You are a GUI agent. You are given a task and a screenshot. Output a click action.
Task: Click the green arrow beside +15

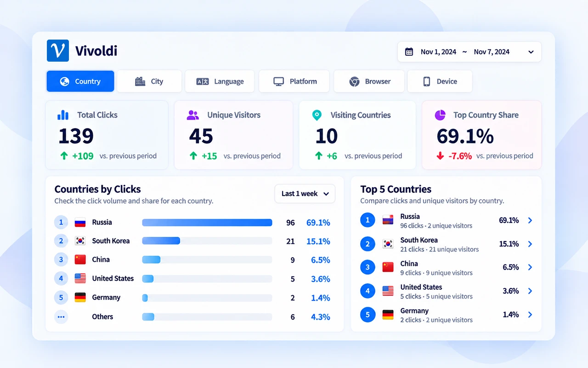click(193, 156)
